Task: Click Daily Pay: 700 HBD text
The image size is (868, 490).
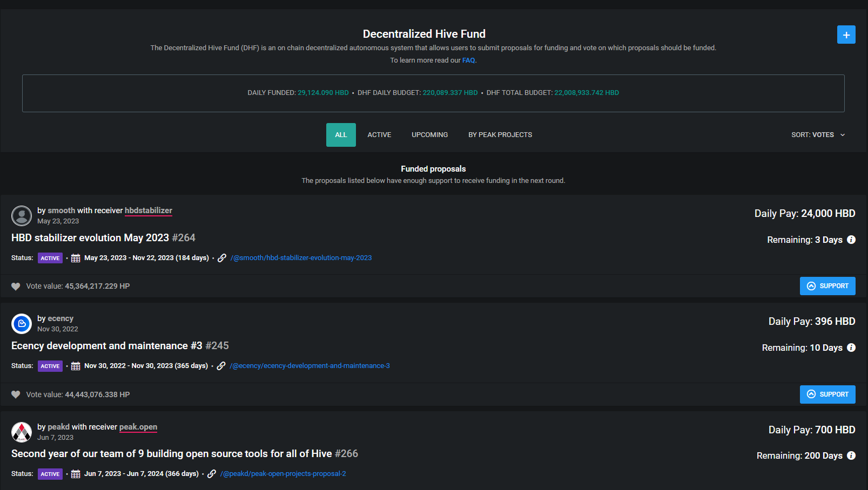Action: coord(812,430)
